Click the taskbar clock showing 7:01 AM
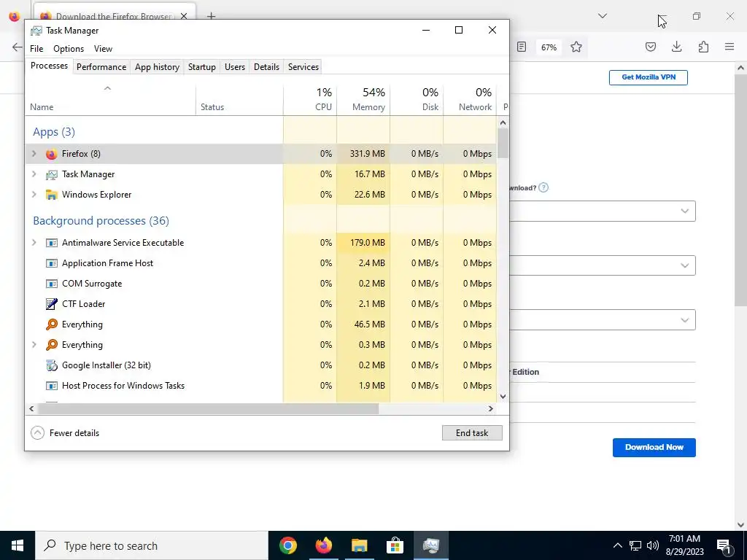Screen dimensions: 747x560 point(684,545)
